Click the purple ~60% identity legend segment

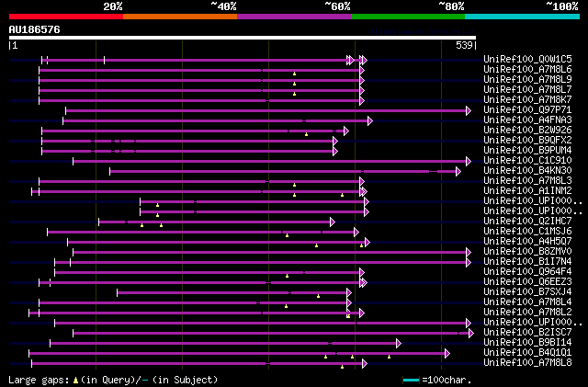(294, 17)
